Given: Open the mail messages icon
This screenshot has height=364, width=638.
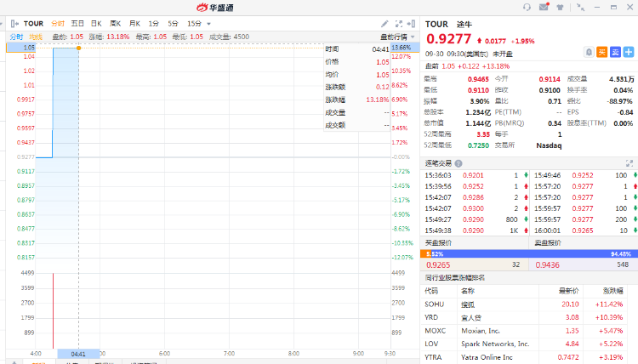Looking at the screenshot, I should pos(543,7).
